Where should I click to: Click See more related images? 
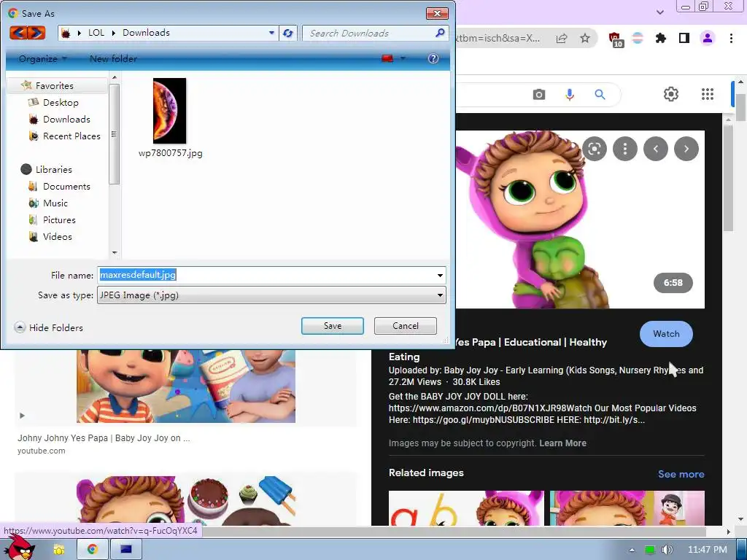(681, 474)
